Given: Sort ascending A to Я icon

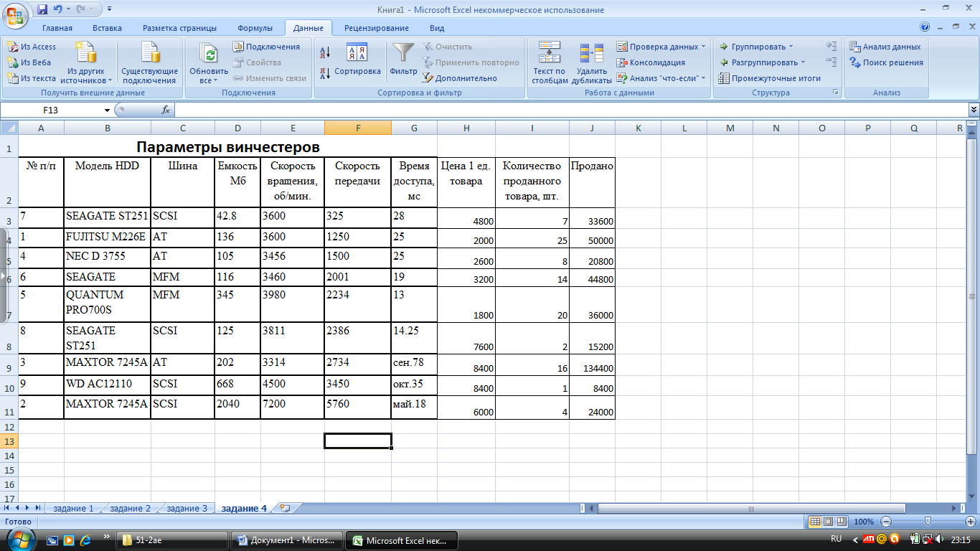Looking at the screenshot, I should click(324, 52).
